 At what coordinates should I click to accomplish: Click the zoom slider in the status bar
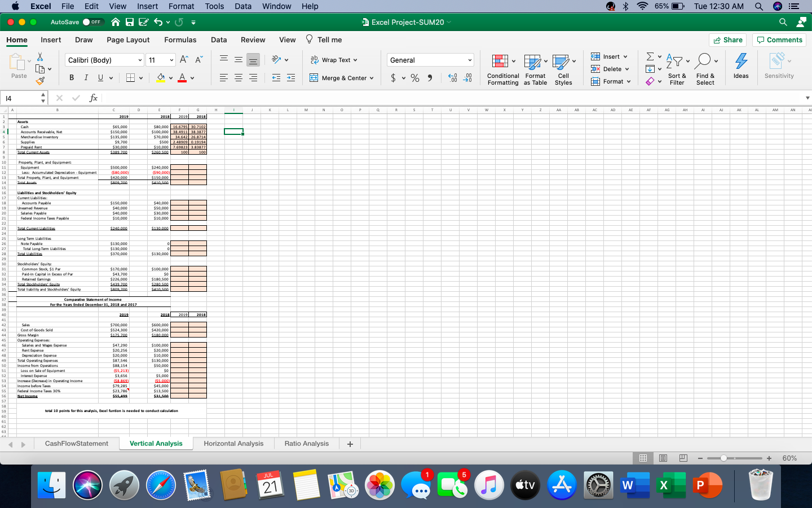pyautogui.click(x=734, y=458)
